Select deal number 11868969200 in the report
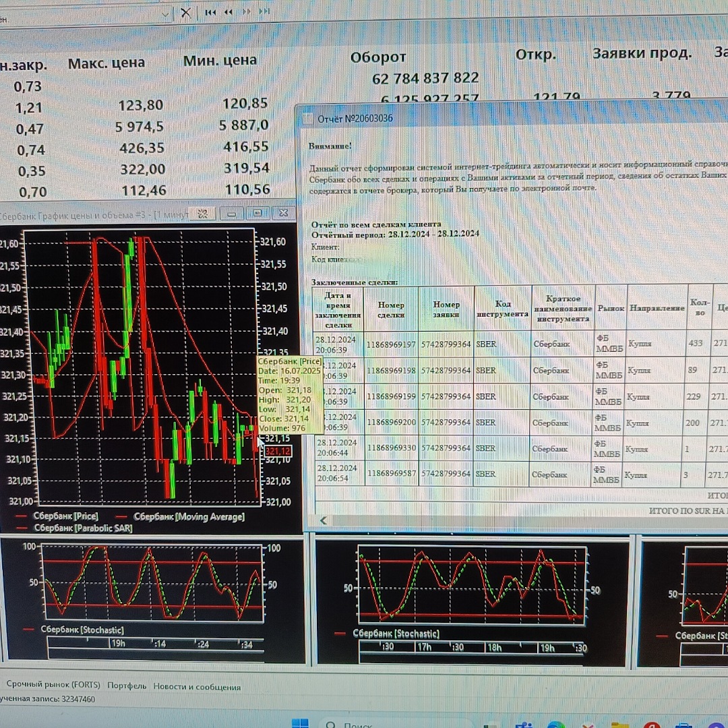This screenshot has width=728, height=728. (392, 423)
